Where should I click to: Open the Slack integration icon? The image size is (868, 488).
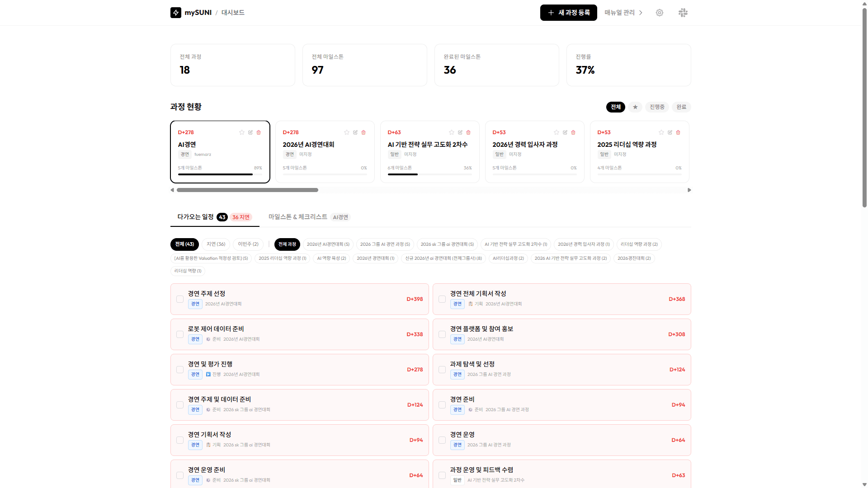[x=683, y=13]
